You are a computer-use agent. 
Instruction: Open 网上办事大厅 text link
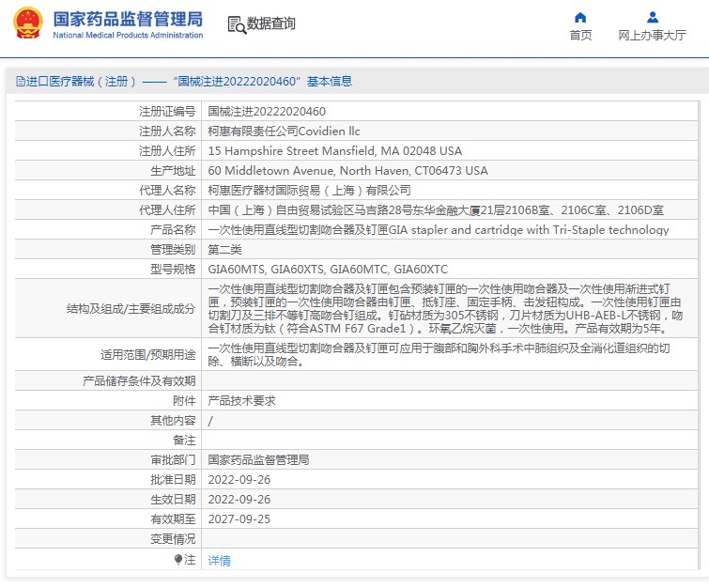652,36
